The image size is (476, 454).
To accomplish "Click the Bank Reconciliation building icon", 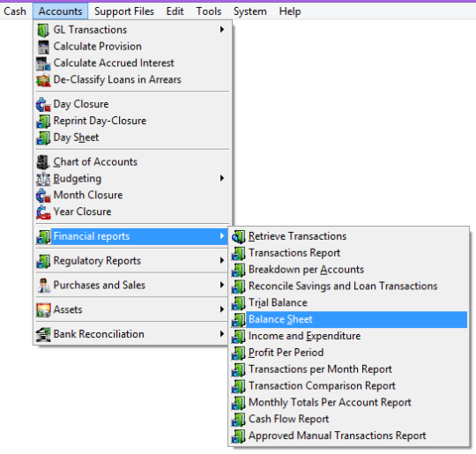I will [x=43, y=334].
